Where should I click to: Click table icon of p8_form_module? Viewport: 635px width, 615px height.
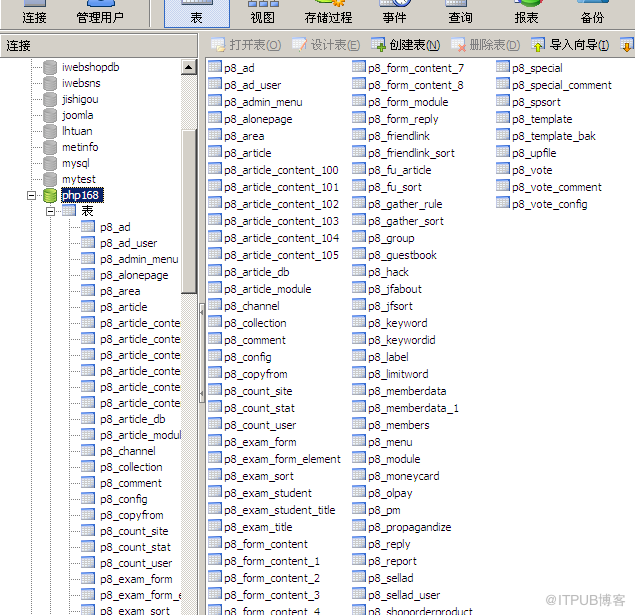359,101
